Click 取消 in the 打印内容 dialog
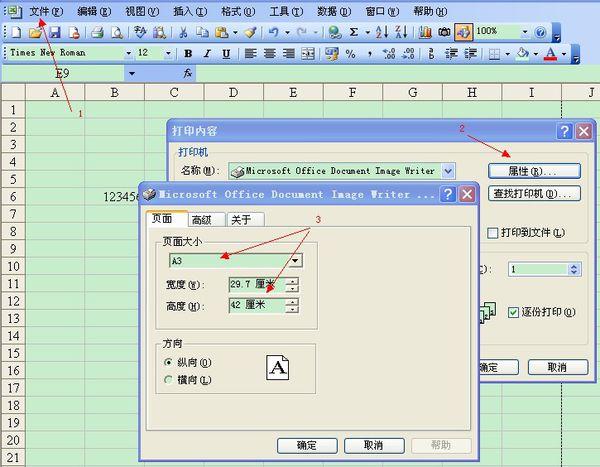The image size is (600, 467). coord(558,367)
